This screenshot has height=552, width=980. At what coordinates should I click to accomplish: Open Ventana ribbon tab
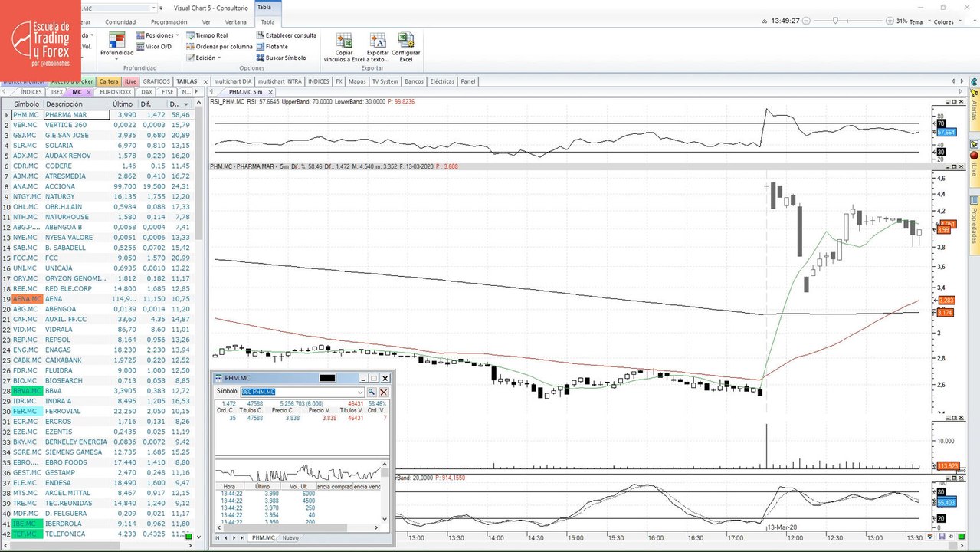coord(235,21)
